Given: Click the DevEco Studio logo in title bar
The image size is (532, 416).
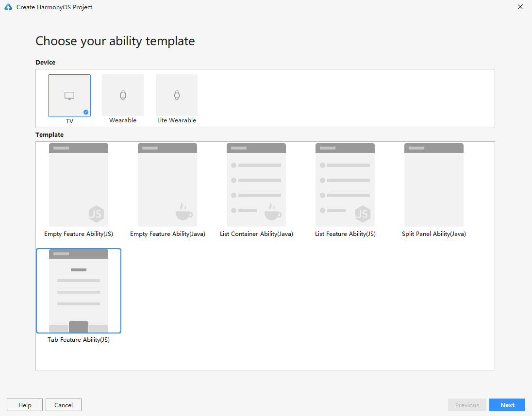Looking at the screenshot, I should 8,7.
